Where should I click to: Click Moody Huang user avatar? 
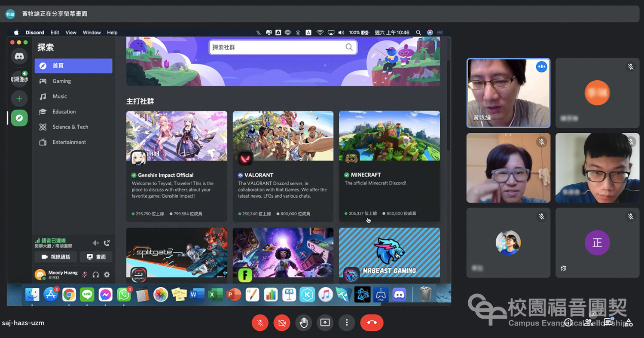[x=40, y=274]
